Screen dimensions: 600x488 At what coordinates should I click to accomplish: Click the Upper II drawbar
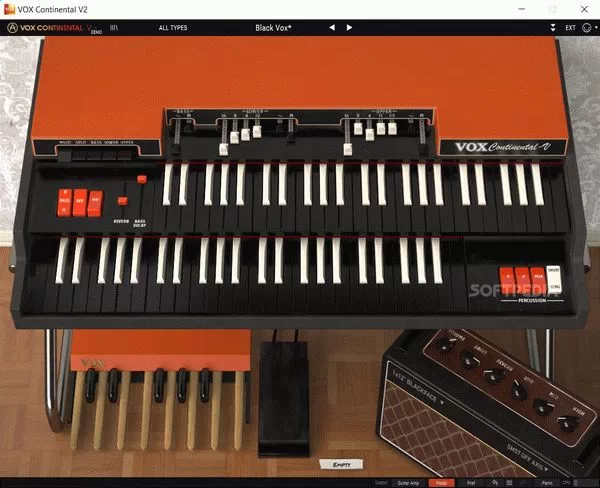click(381, 128)
